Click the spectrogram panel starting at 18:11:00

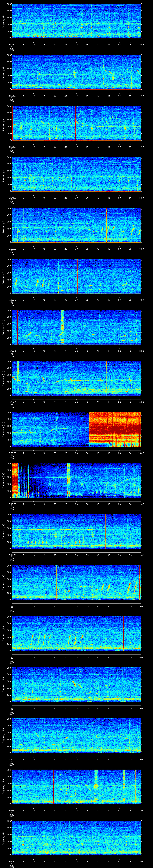pos(76,531)
